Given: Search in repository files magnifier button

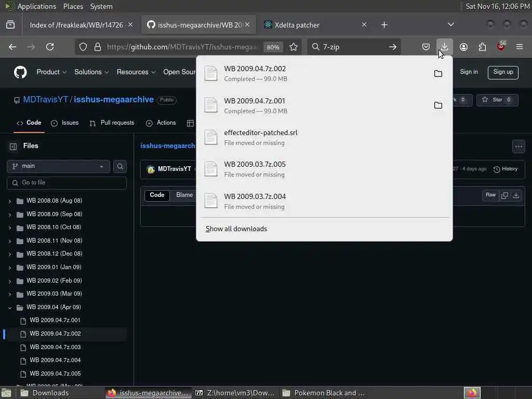Looking at the screenshot, I should 120,166.
